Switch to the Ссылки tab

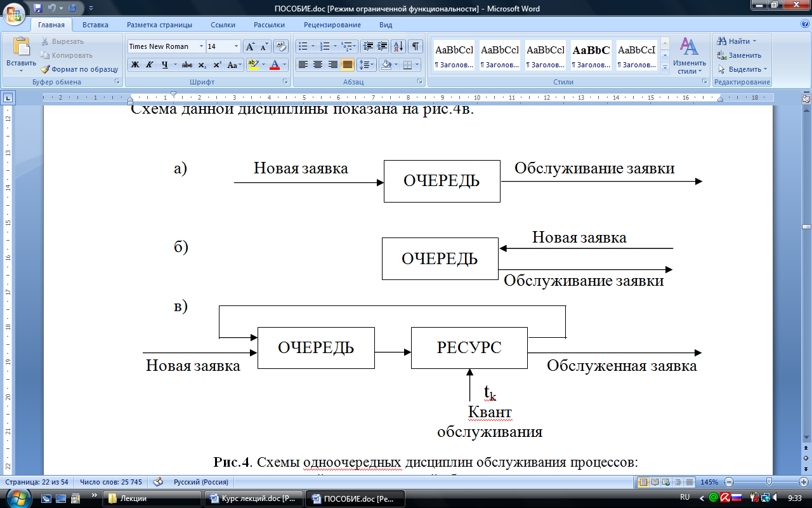pos(223,25)
